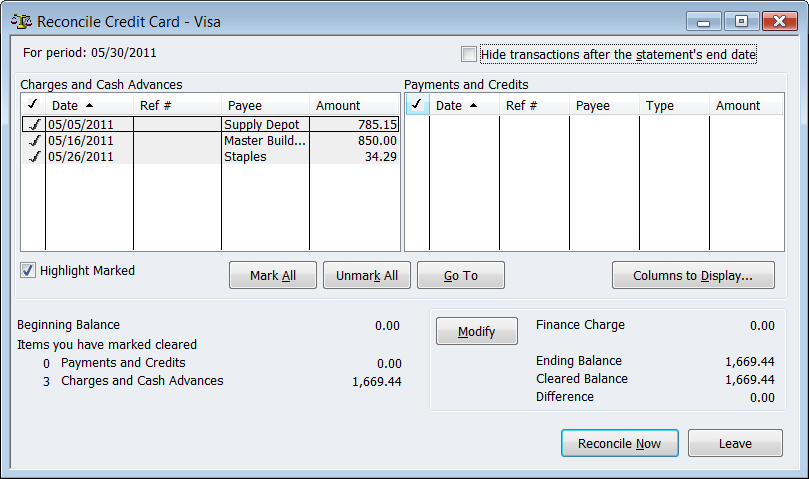Click the Reconcile Credit Card title bar icon
This screenshot has width=809, height=479.
click(x=19, y=20)
